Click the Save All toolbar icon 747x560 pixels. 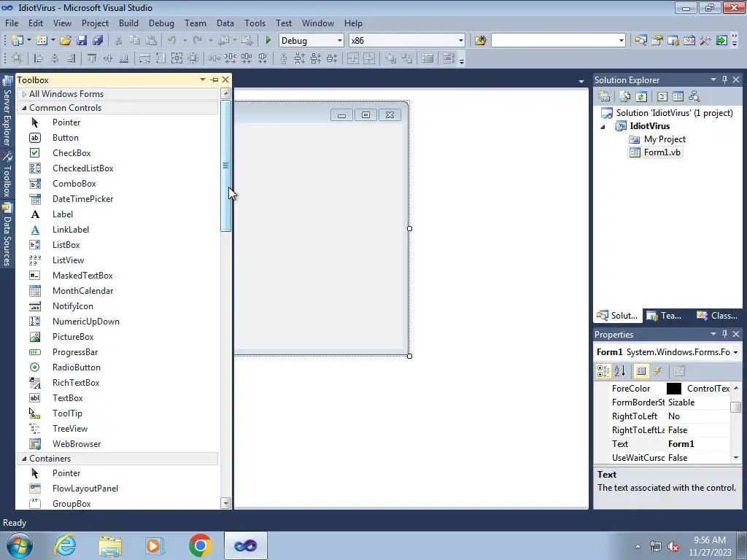coord(98,41)
